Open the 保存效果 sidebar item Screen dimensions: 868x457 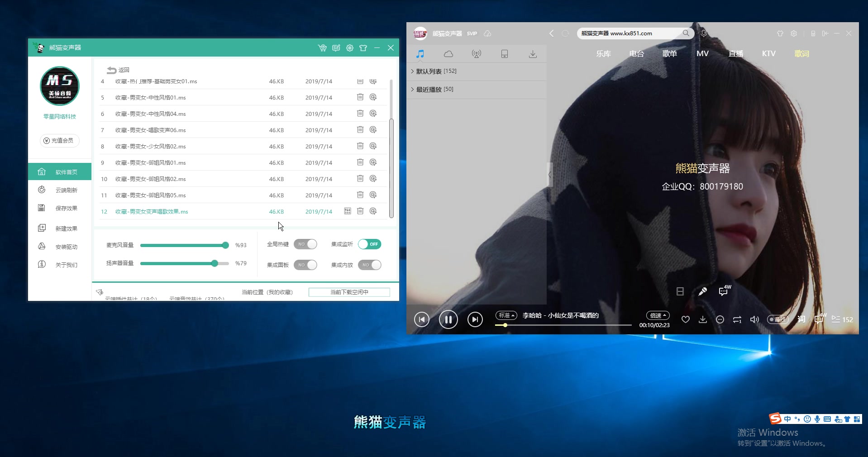(x=60, y=208)
